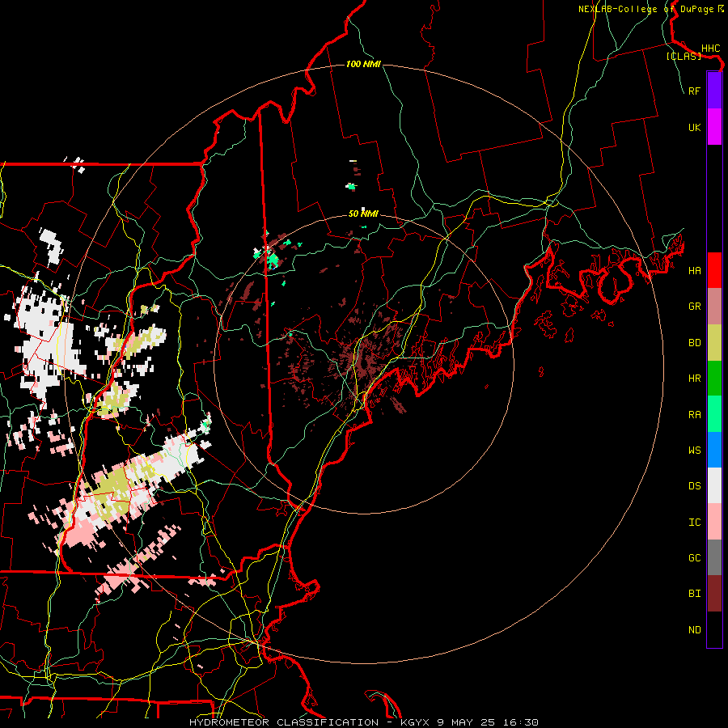
Task: Click the RA light-green legend swatch
Action: [x=714, y=414]
